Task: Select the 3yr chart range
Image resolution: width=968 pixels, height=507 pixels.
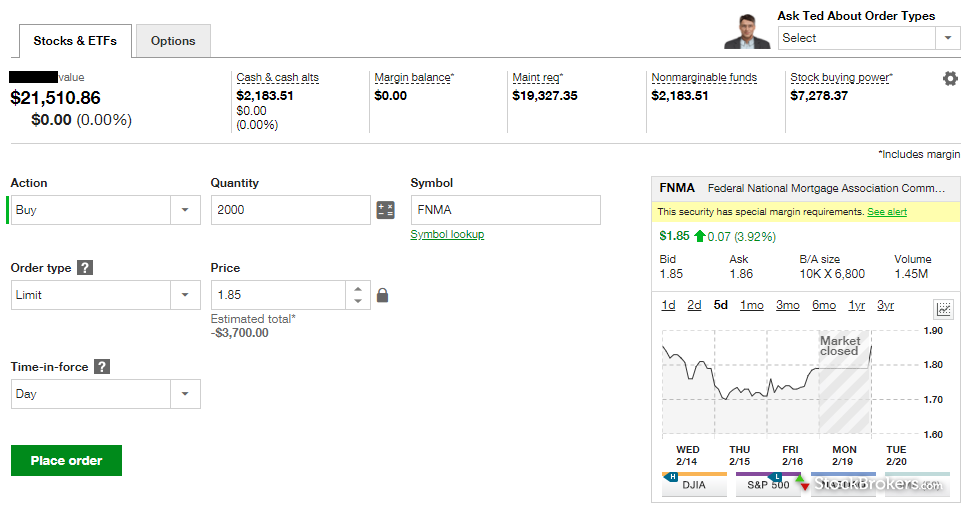Action: point(886,305)
